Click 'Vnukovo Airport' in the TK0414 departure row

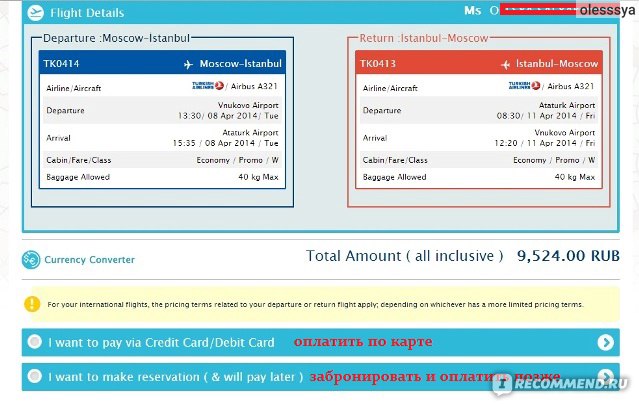tap(248, 105)
